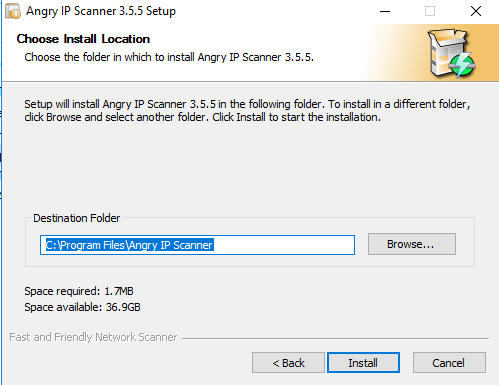This screenshot has width=499, height=385.
Task: Click 'Space required: 1.7MB' text
Action: pos(79,291)
